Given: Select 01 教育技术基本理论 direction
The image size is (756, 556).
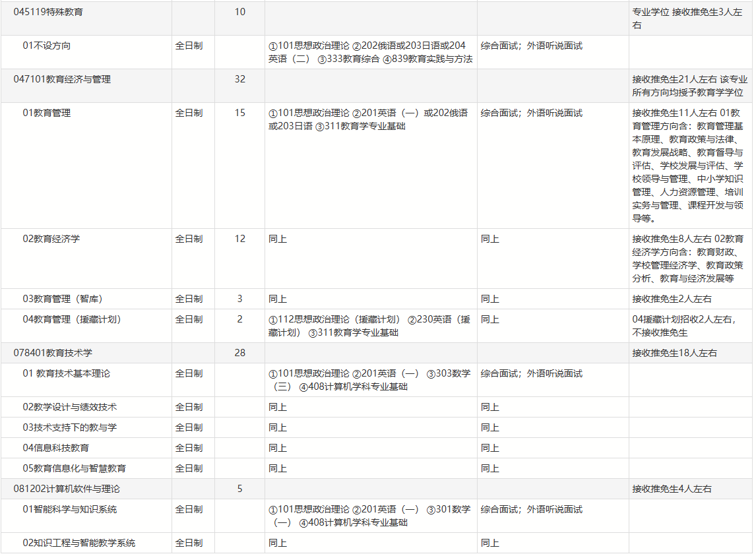Looking at the screenshot, I should pyautogui.click(x=67, y=373).
